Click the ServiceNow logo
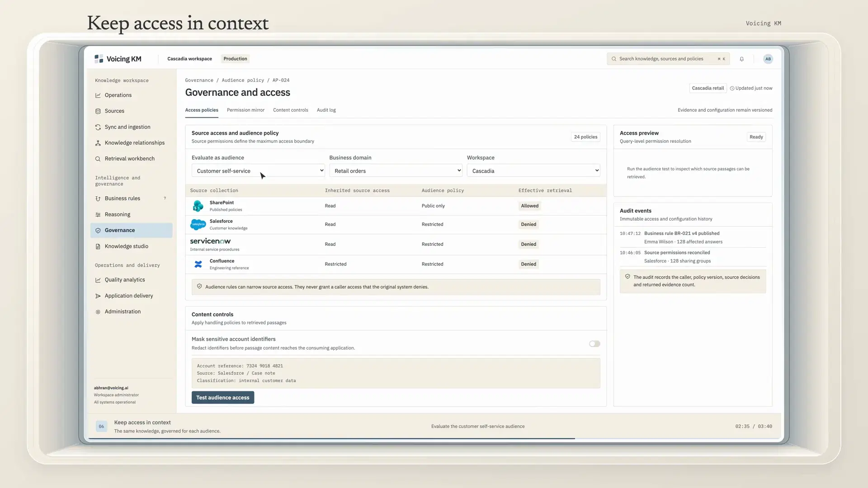 [x=210, y=241]
